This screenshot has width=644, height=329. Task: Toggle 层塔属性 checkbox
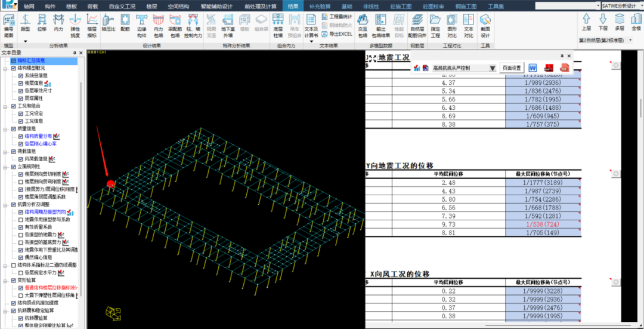coord(21,99)
